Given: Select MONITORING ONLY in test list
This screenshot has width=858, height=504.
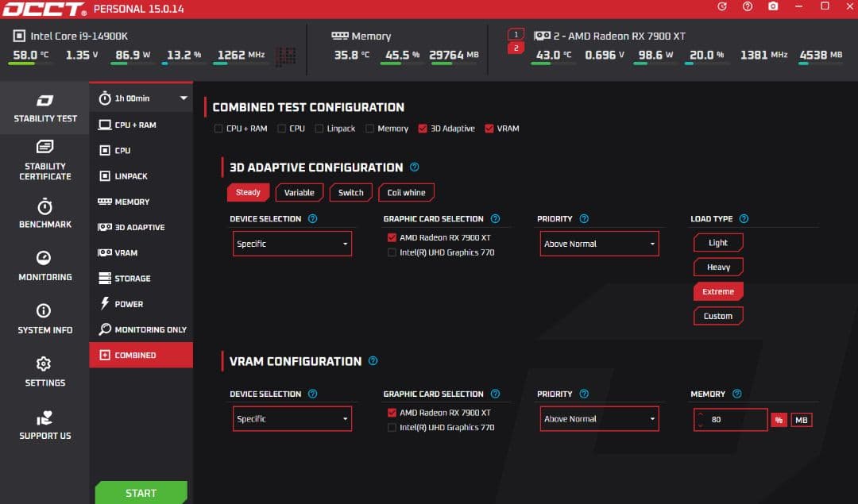Looking at the screenshot, I should coord(141,329).
